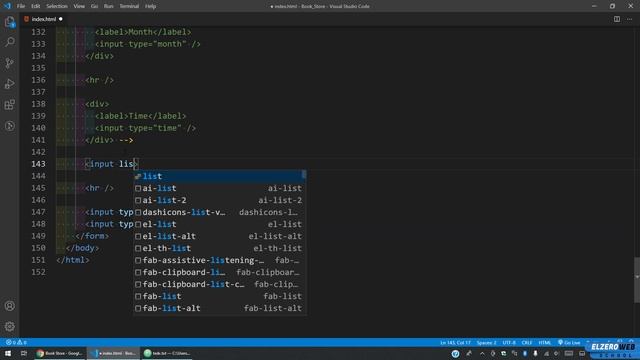
Task: Open the sidebar icon below Extensions
Action: coord(10,126)
